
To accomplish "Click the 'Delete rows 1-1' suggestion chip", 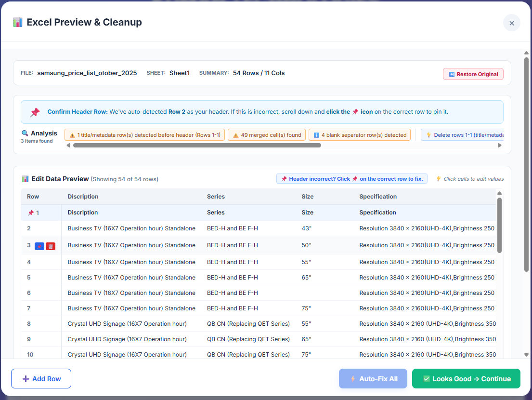I will click(462, 135).
